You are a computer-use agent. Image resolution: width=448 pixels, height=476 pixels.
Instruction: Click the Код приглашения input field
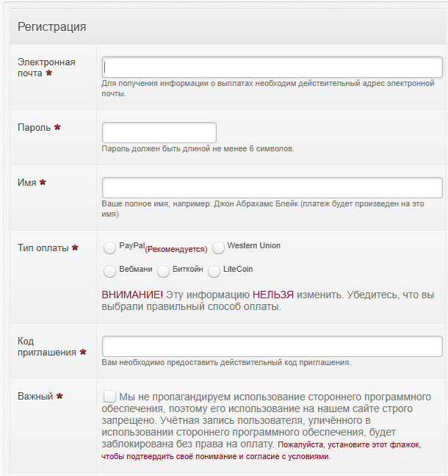click(x=272, y=346)
